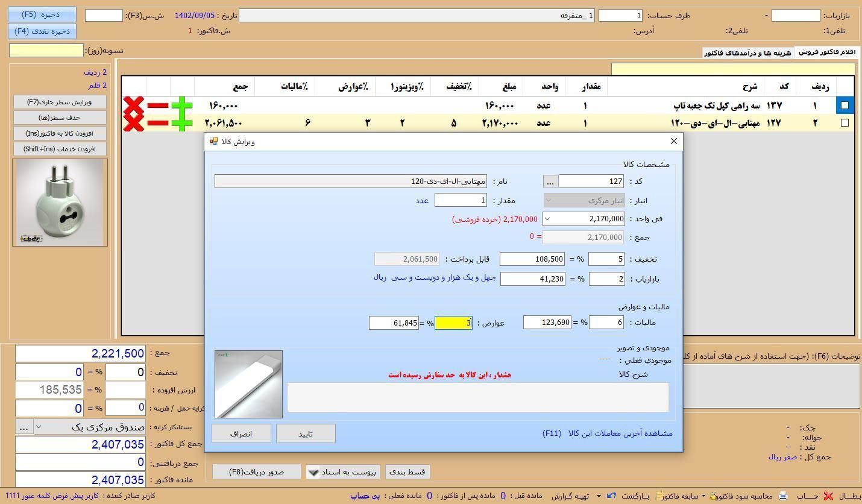Open مشاهده آخرین معاملات این کالا (F11) link
Image resolution: width=862 pixels, height=504 pixels.
click(608, 433)
